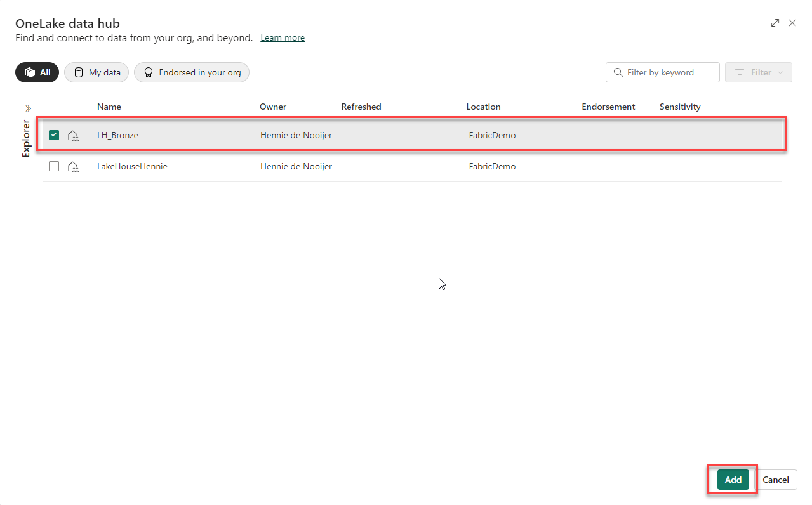Click owner Hennie de Nooijer in LakeHouseHennie row
This screenshot has height=505, width=812.
[296, 166]
